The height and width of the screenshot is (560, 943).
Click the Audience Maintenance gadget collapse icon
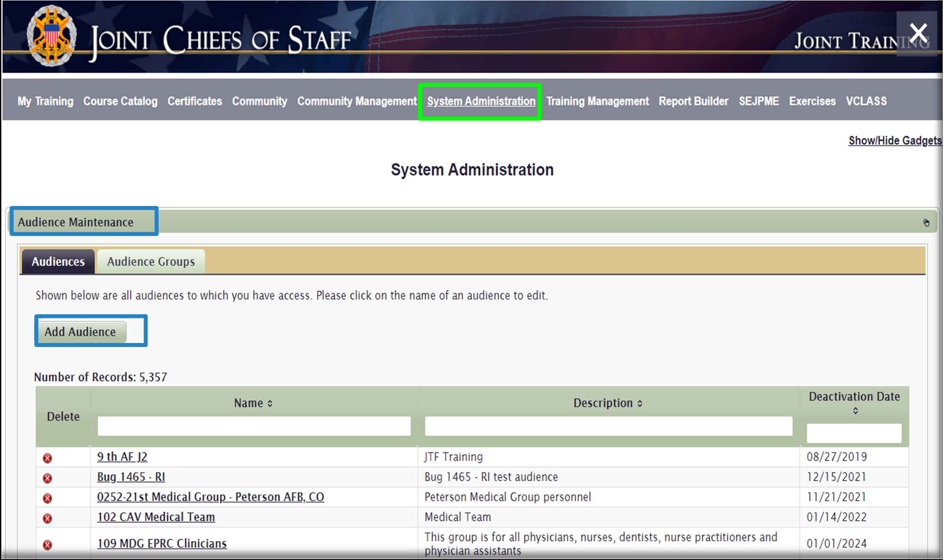coord(926,223)
